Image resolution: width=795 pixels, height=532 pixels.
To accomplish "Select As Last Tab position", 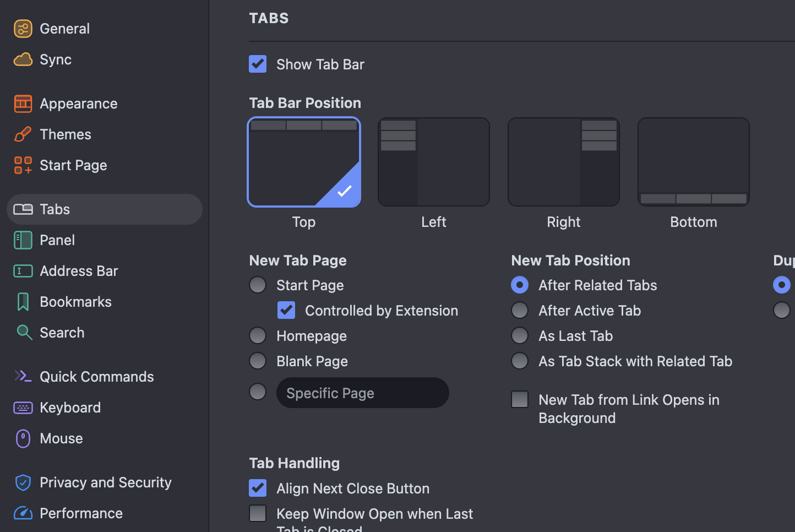I will pos(520,335).
